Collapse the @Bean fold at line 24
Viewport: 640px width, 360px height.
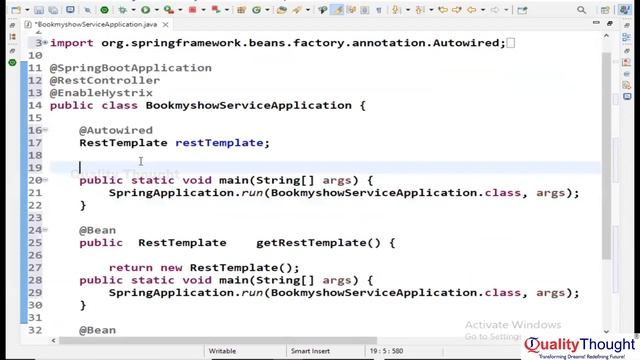[45, 230]
